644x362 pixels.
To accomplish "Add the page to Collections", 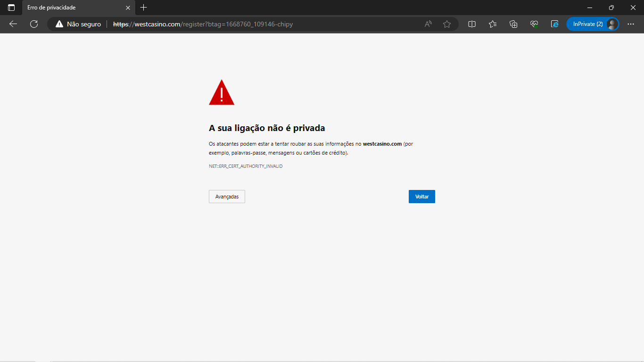I will tap(513, 24).
